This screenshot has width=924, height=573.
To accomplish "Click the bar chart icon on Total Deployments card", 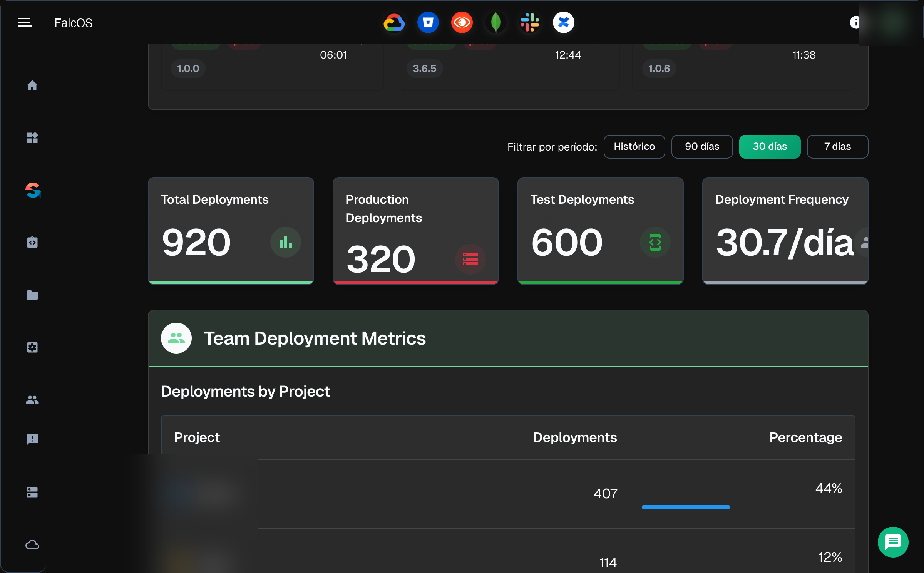I will point(286,242).
